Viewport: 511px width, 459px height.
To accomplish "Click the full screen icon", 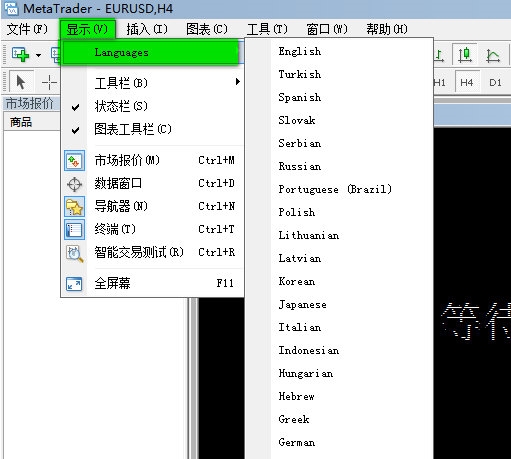I will point(74,284).
